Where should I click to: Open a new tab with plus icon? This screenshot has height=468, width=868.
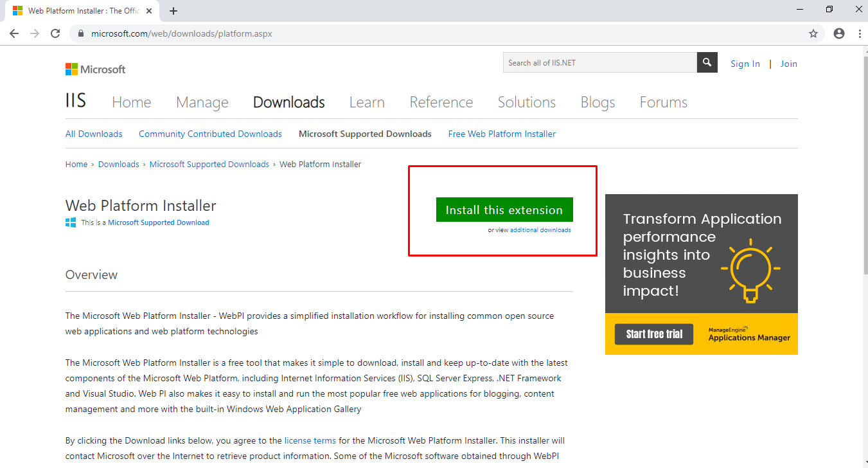(x=173, y=11)
